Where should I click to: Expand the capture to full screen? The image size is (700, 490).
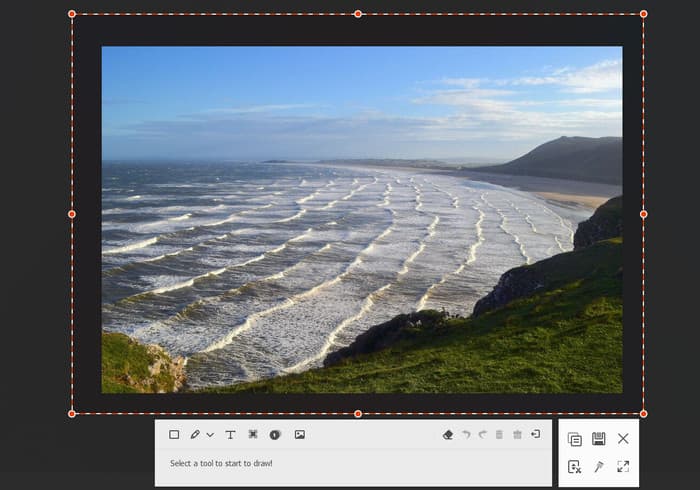pyautogui.click(x=623, y=467)
